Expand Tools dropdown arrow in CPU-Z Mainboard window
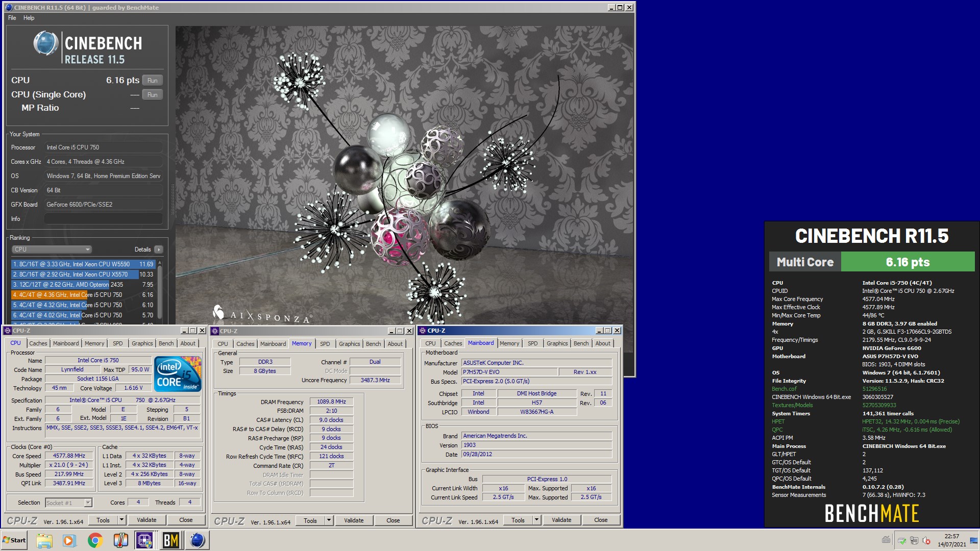980x551 pixels. tap(536, 520)
